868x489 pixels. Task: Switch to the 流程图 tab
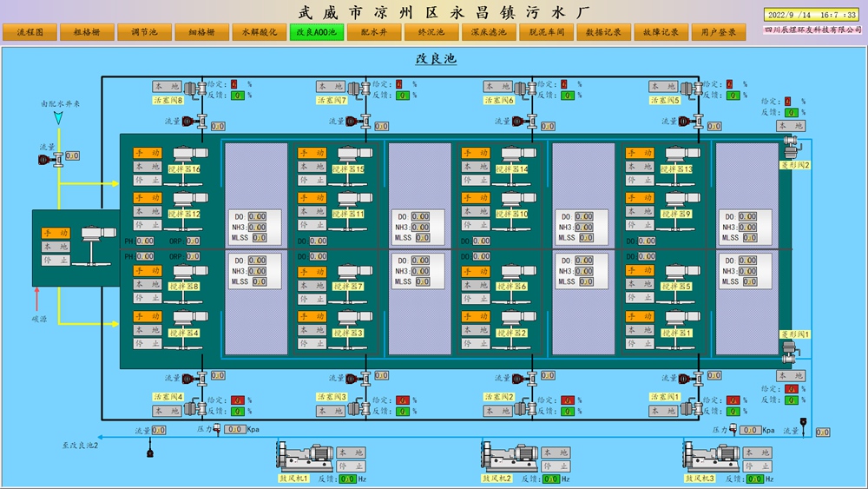click(x=30, y=32)
